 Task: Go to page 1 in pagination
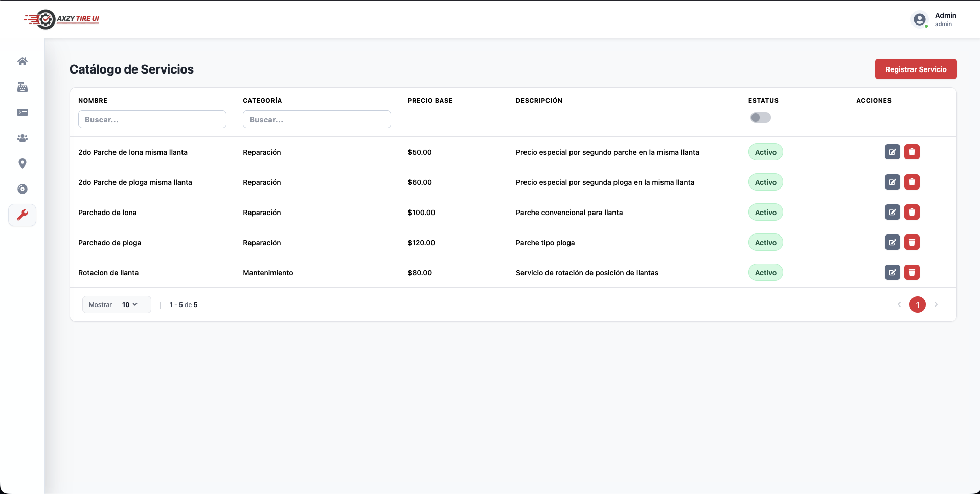(917, 304)
